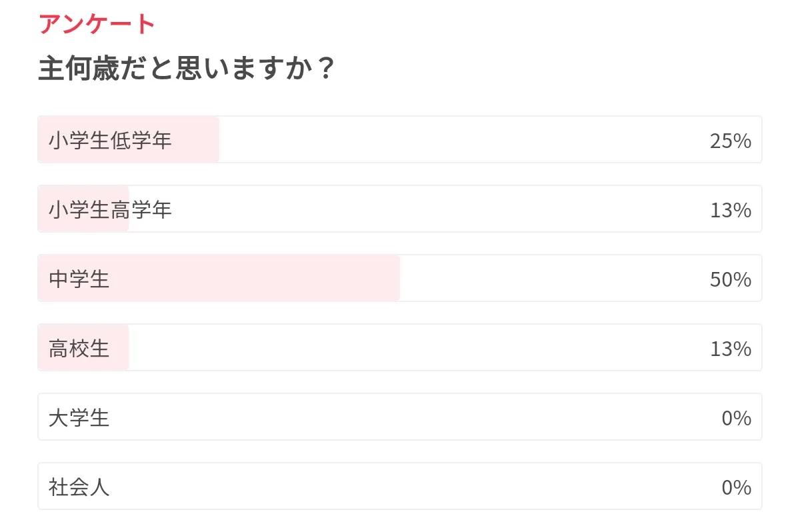Viewport: 800px width, 532px height.
Task: Click the 50% result percentage
Action: click(x=730, y=279)
